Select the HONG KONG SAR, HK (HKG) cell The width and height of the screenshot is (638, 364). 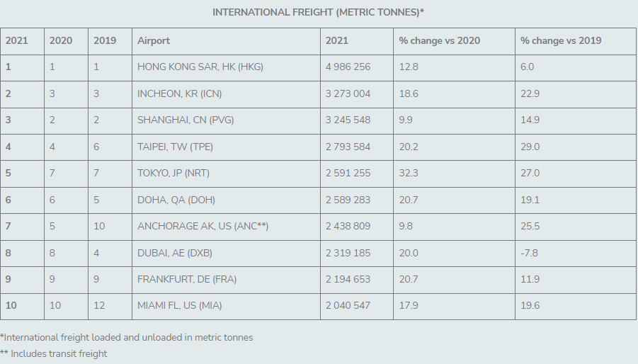[x=226, y=67]
